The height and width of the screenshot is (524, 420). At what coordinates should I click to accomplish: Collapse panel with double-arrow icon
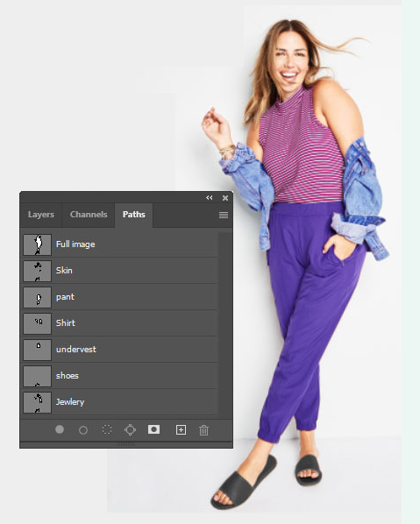(210, 198)
